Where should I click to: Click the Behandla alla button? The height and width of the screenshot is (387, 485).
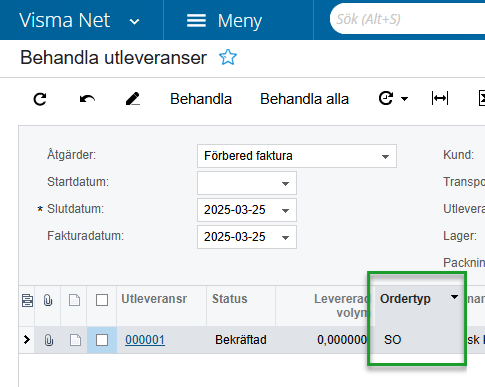click(x=304, y=99)
